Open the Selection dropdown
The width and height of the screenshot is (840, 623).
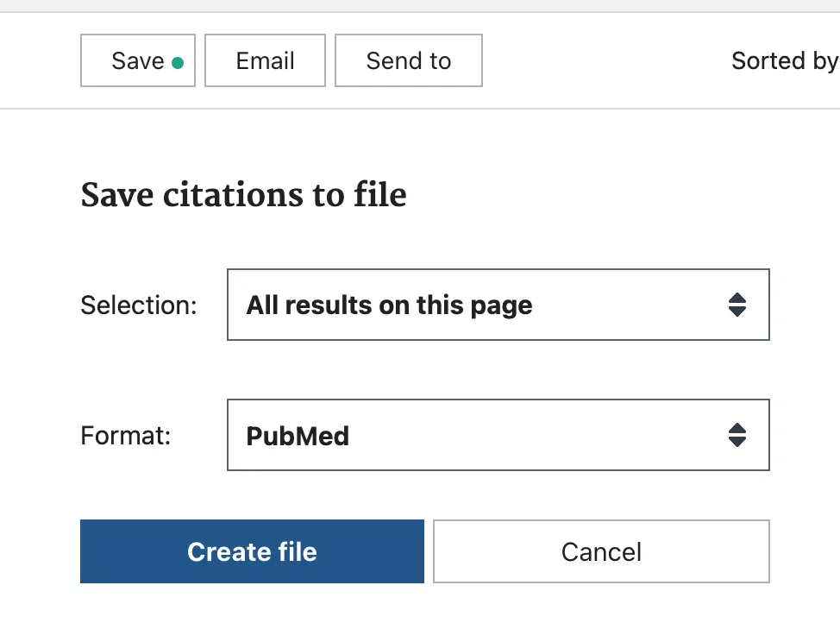[498, 305]
